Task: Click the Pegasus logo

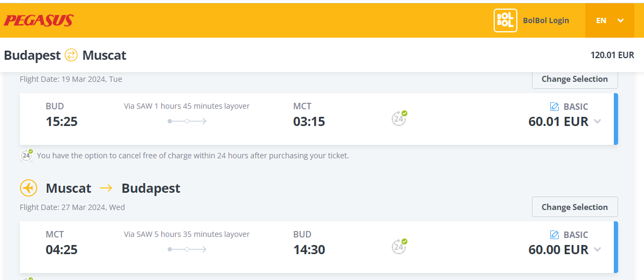Action: pyautogui.click(x=39, y=20)
